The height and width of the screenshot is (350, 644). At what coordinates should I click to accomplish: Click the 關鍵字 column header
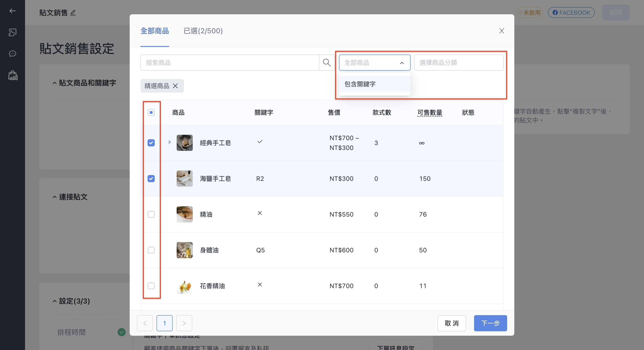coord(264,112)
